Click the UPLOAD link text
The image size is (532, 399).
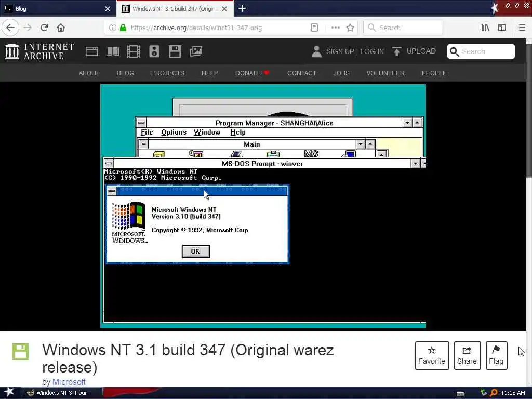(x=421, y=51)
